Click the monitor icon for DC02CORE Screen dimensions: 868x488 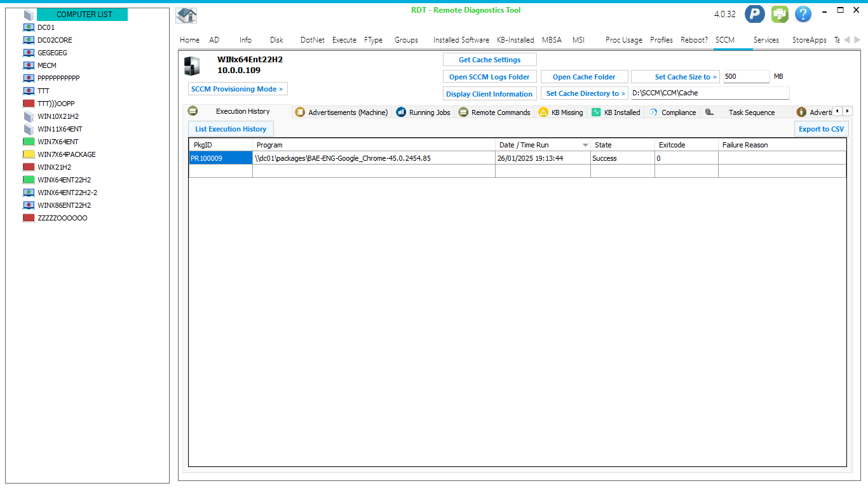coord(29,40)
